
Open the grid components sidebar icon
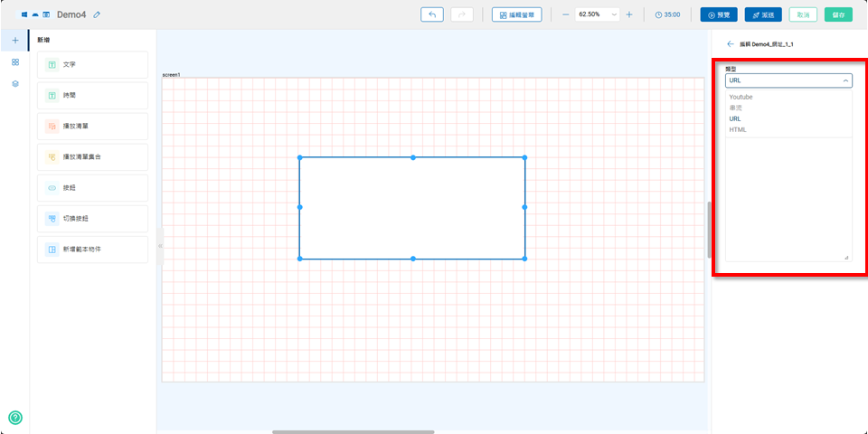[14, 62]
